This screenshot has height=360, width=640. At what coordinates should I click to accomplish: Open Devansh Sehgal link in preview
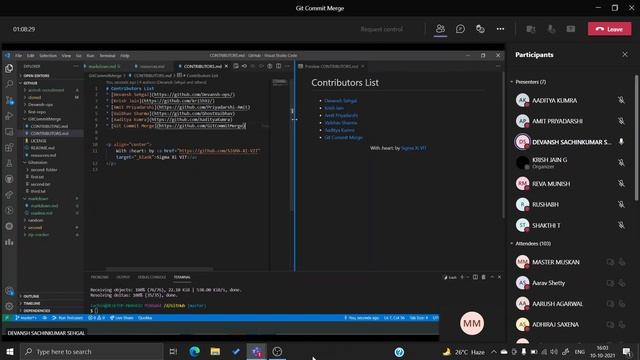[x=340, y=100]
